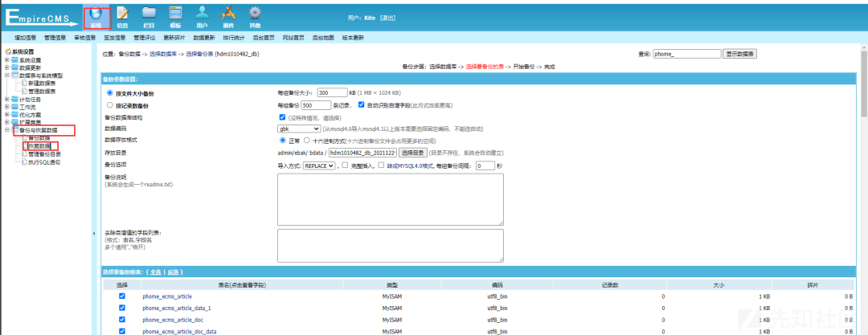Open 版本更新 menu item
Image resolution: width=868 pixels, height=335 pixels.
[x=353, y=38]
